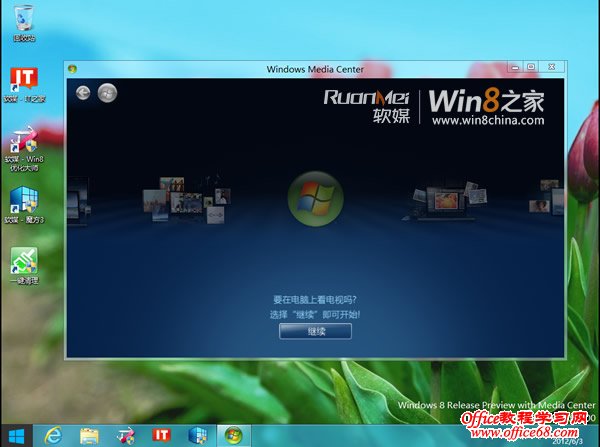600x447 pixels.
Task: Open red IT之家 app in the taskbar
Action: [161, 435]
